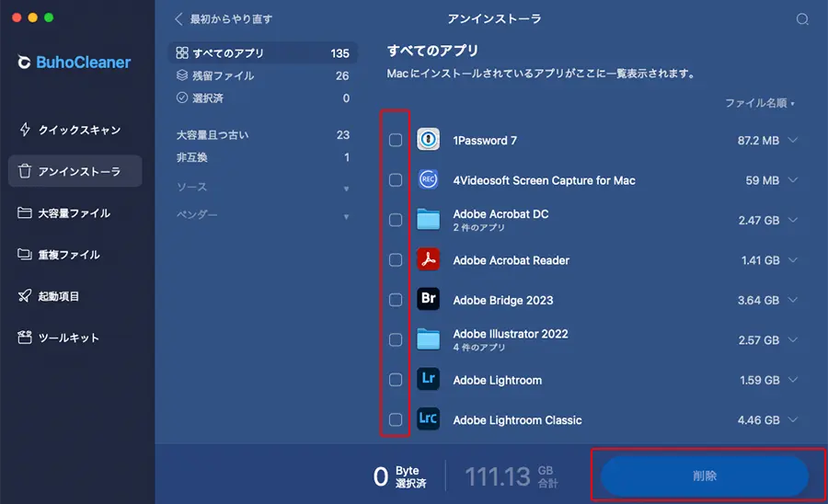The height and width of the screenshot is (504, 828).
Task: Mark the Adobe Bridge 2023 checkbox
Action: click(396, 300)
